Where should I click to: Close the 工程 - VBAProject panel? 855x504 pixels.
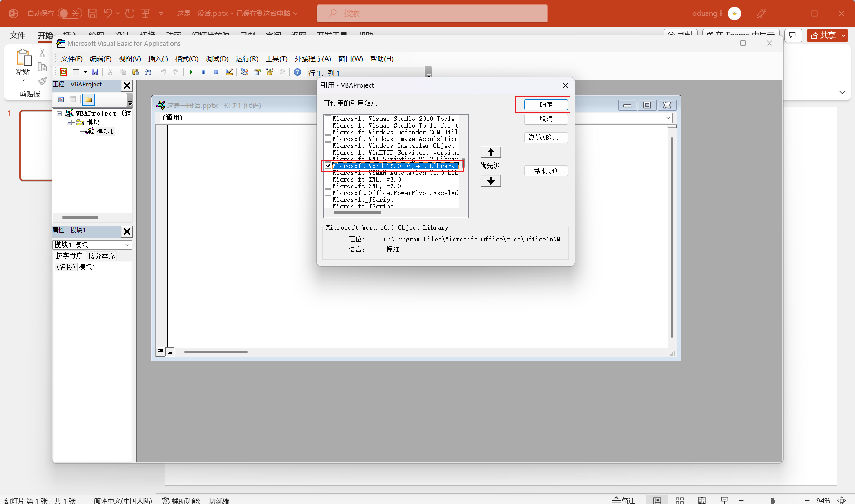tap(127, 85)
